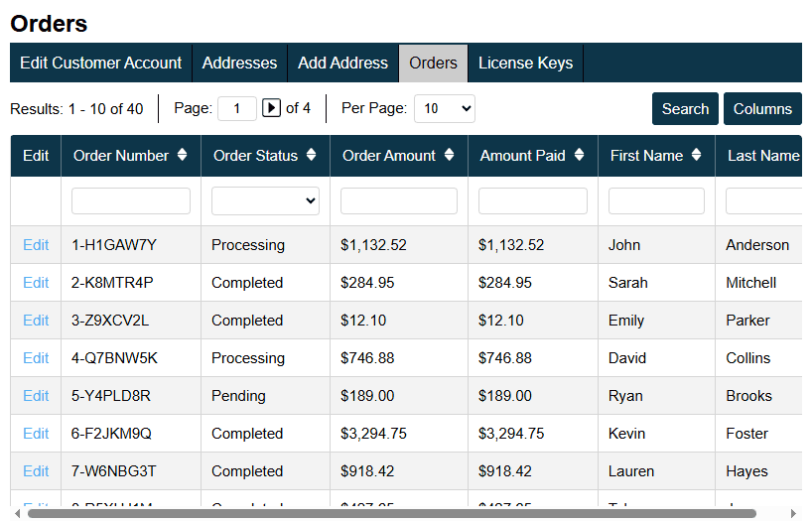Select order number cell 4-Q7BNW5K
The image size is (812, 521).
click(x=114, y=358)
